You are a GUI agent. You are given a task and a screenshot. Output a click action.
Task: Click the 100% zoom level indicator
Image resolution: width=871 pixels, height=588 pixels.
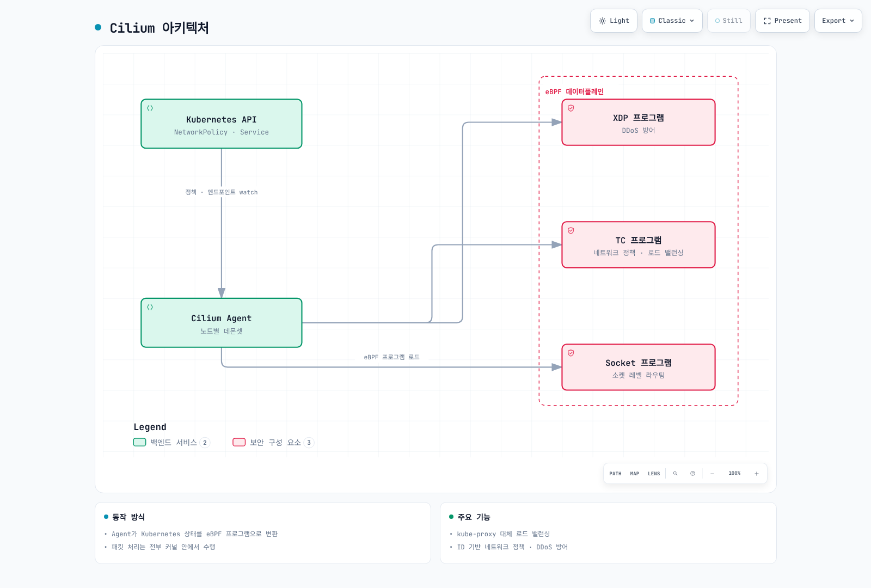(734, 474)
